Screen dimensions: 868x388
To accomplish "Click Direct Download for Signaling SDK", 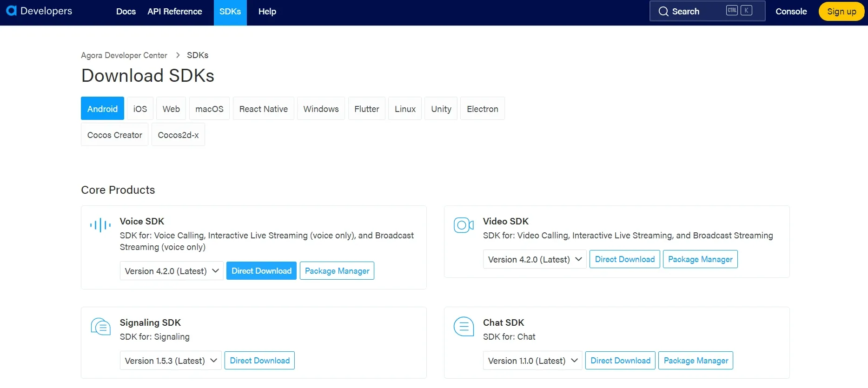I will pyautogui.click(x=259, y=361).
